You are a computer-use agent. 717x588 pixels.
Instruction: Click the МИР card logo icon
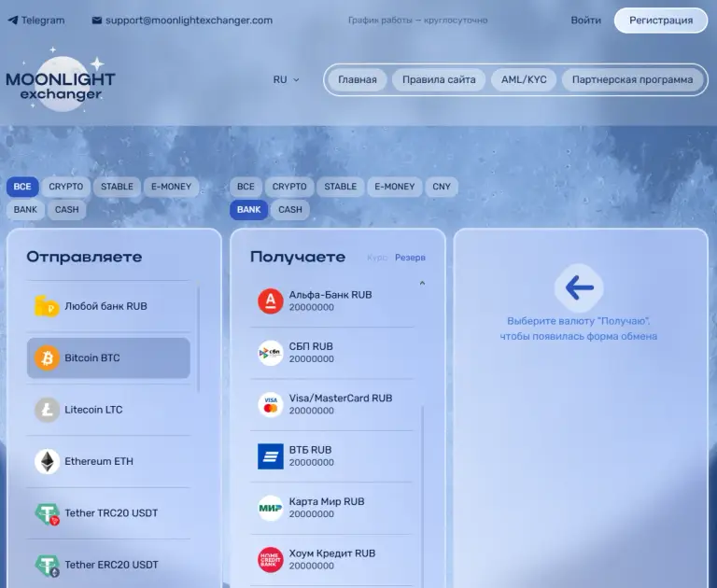(270, 508)
